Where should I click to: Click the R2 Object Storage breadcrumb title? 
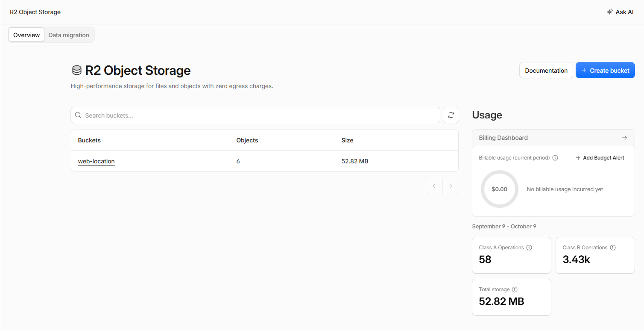pyautogui.click(x=35, y=12)
